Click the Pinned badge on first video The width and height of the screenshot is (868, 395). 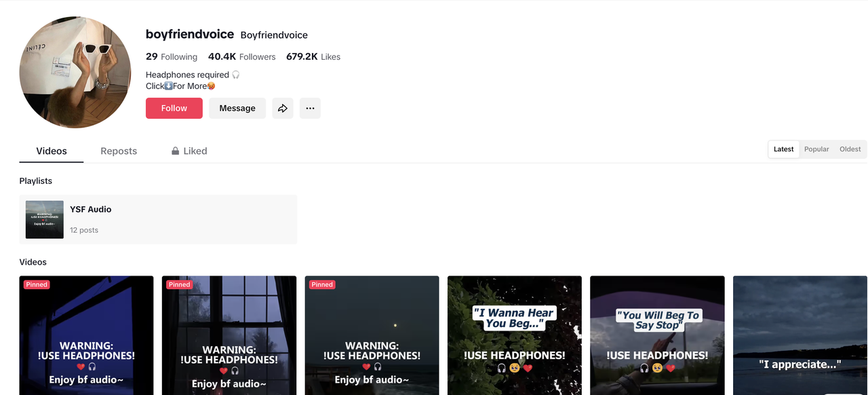(37, 284)
